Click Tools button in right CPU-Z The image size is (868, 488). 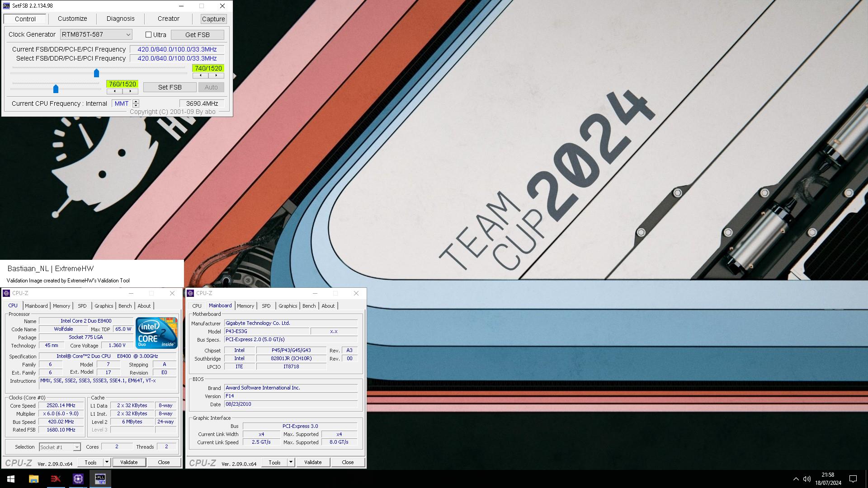[274, 462]
